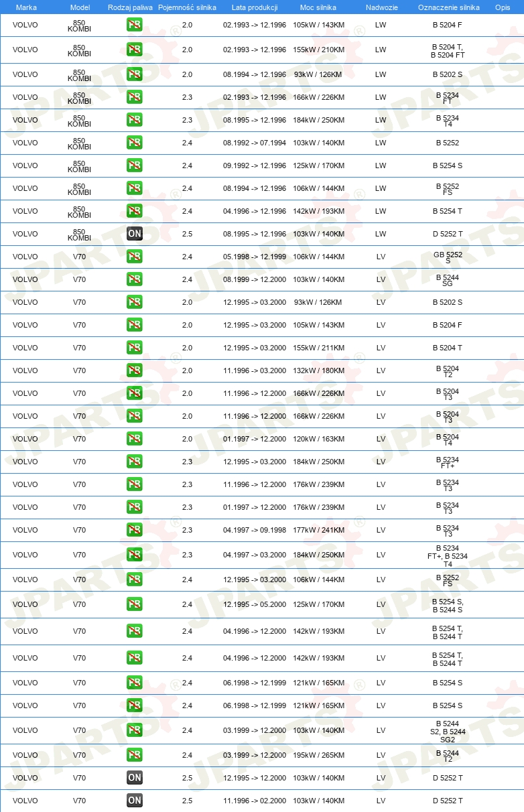Select PB icon in 155kW / 211KM row

tap(134, 348)
